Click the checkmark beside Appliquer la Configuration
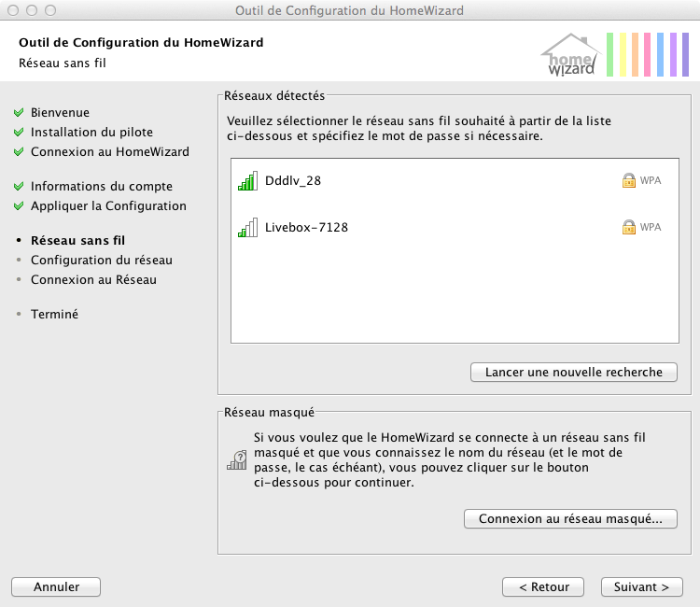This screenshot has width=700, height=607. (19, 205)
